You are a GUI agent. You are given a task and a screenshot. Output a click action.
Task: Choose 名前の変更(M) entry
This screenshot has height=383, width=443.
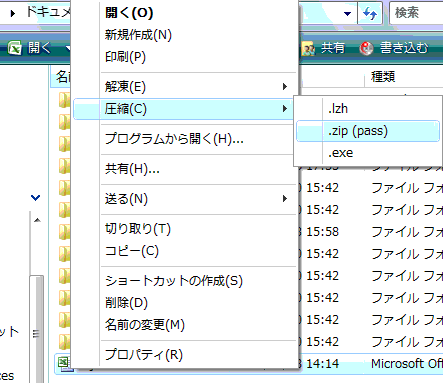coord(145,325)
